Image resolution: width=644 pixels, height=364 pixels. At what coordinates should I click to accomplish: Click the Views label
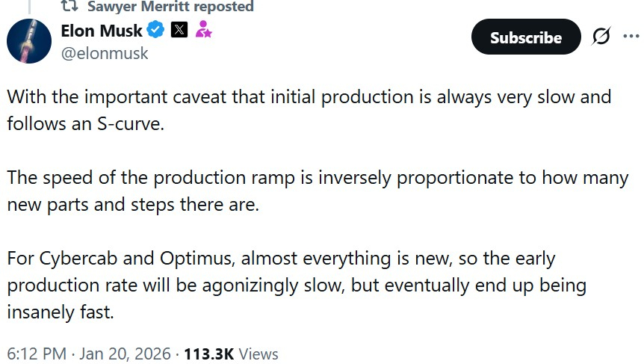259,354
